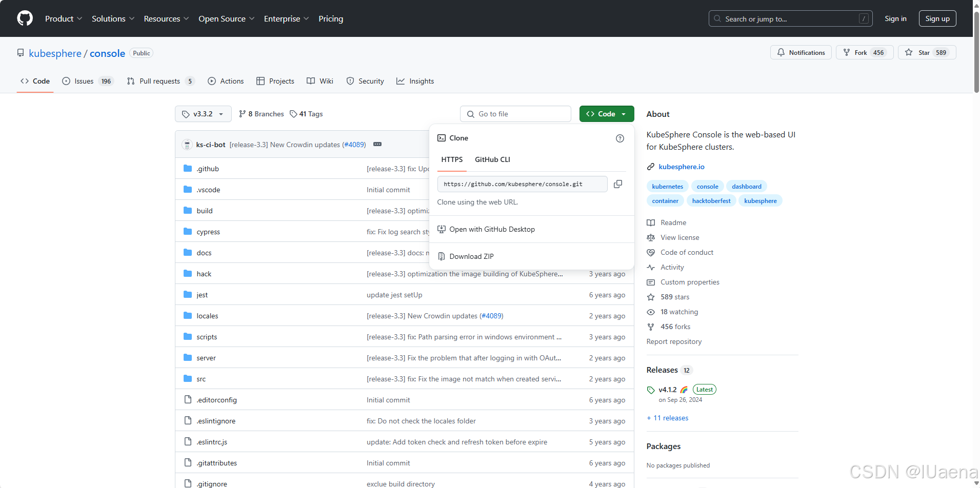Click Sign in
This screenshot has width=980, height=488.
pos(895,18)
